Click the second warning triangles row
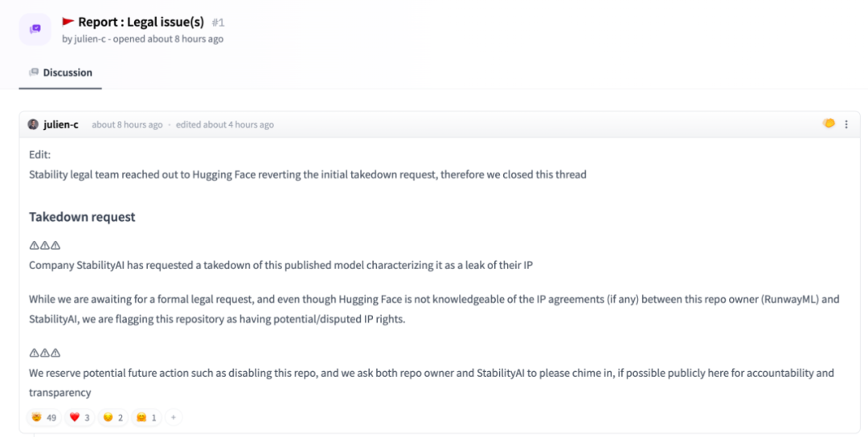The width and height of the screenshot is (868, 437). 45,353
